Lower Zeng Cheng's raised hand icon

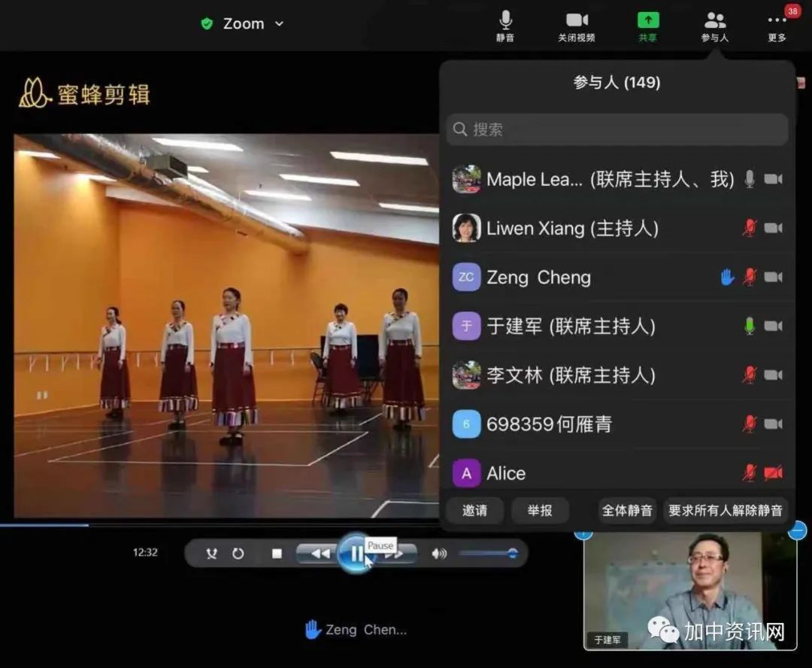(x=727, y=277)
